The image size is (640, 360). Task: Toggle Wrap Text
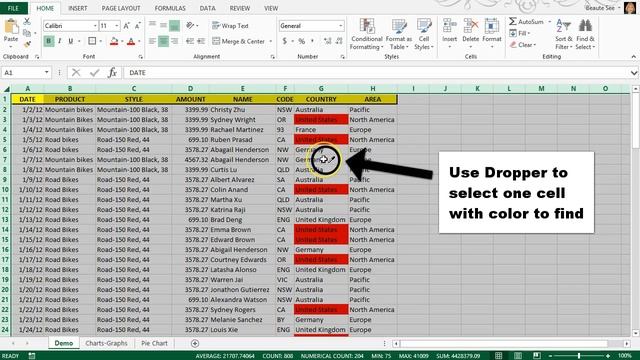coord(230,26)
